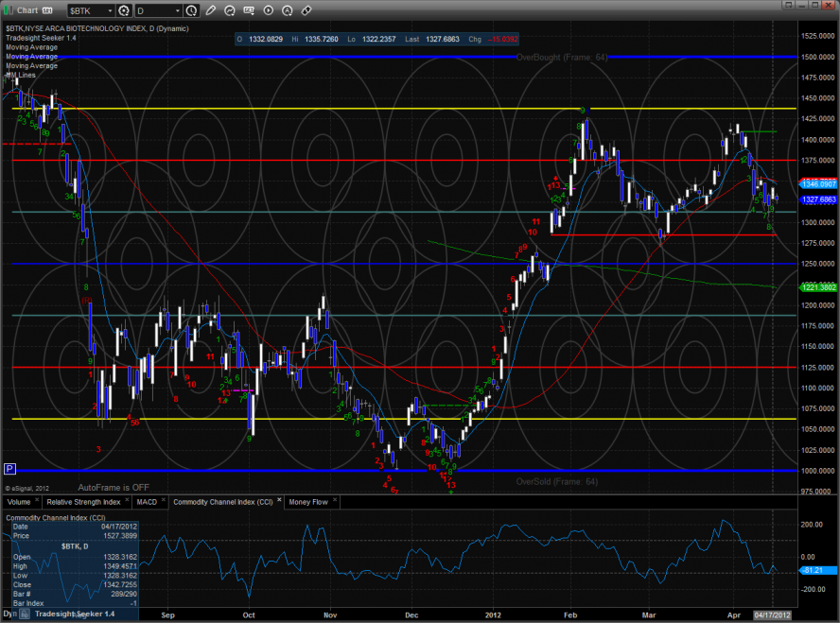Click the circled A alerts icon
Viewport: 840px width, 623px height.
point(288,10)
